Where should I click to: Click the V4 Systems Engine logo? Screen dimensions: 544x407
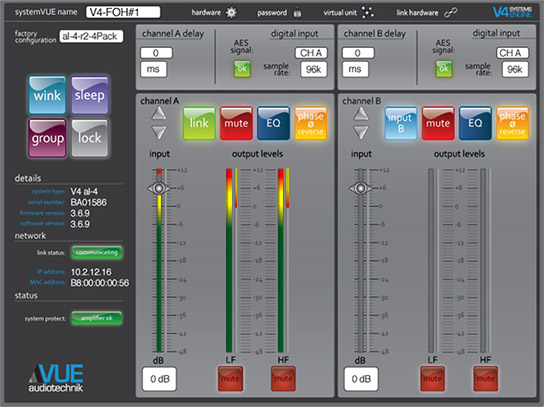512,12
